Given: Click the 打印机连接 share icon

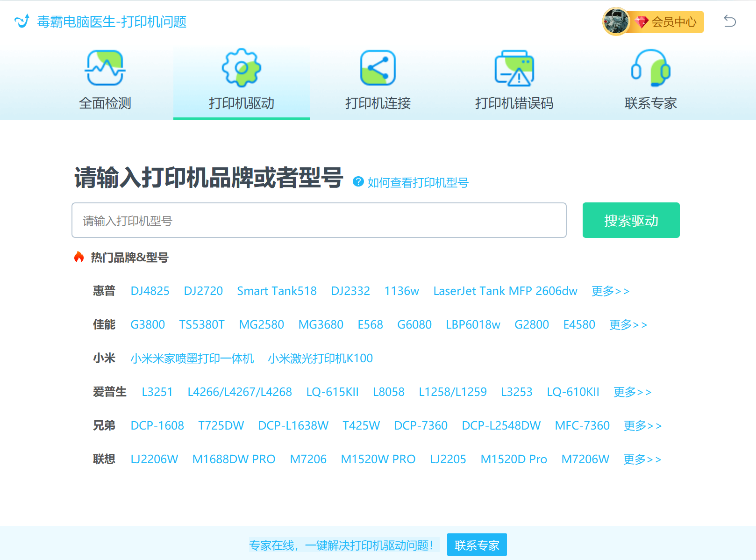Looking at the screenshot, I should 378,68.
